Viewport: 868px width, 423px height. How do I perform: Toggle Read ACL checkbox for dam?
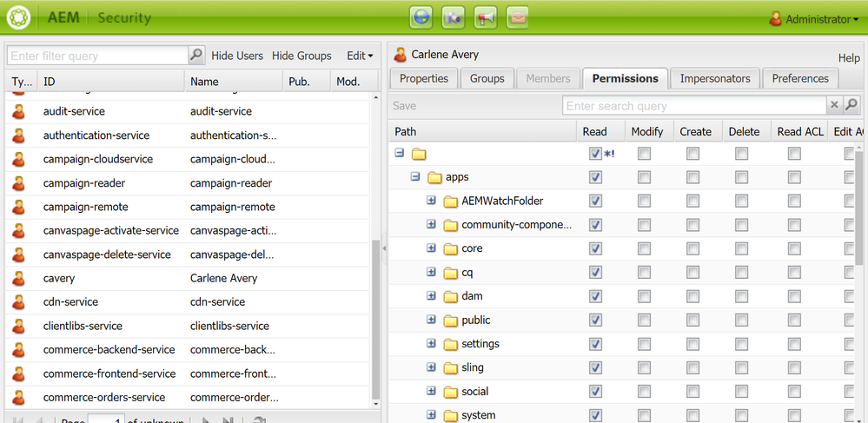point(794,296)
